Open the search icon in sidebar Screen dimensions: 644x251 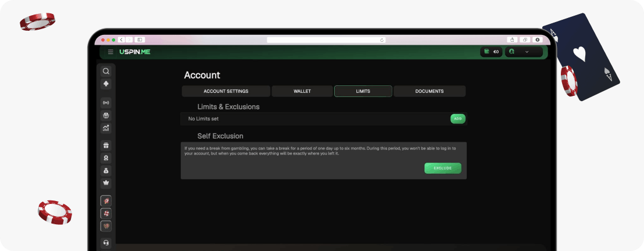click(106, 71)
